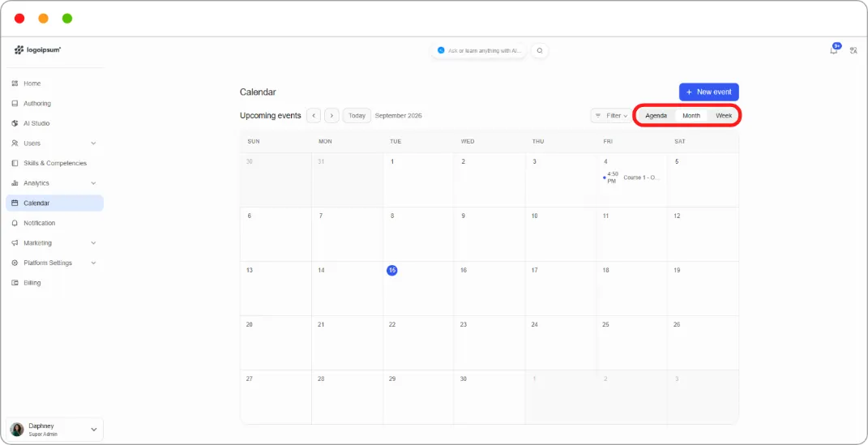Go to previous month arrow
The image size is (868, 445).
(x=314, y=116)
